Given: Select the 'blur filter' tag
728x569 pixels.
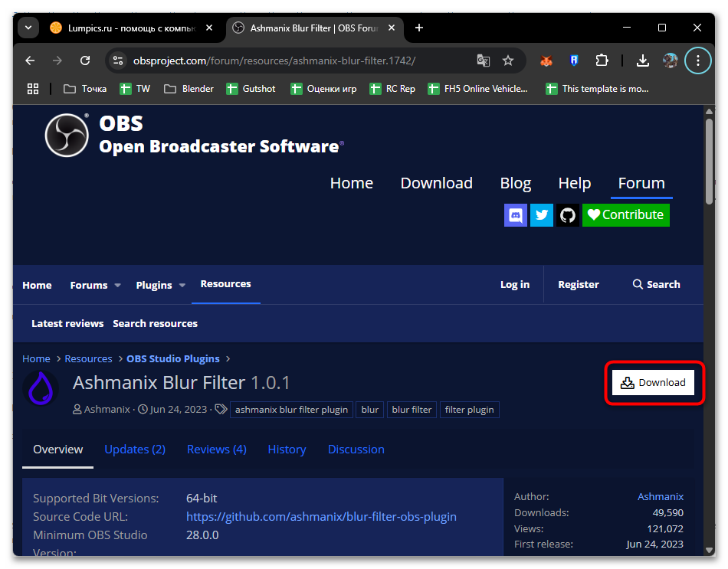Looking at the screenshot, I should [x=412, y=410].
